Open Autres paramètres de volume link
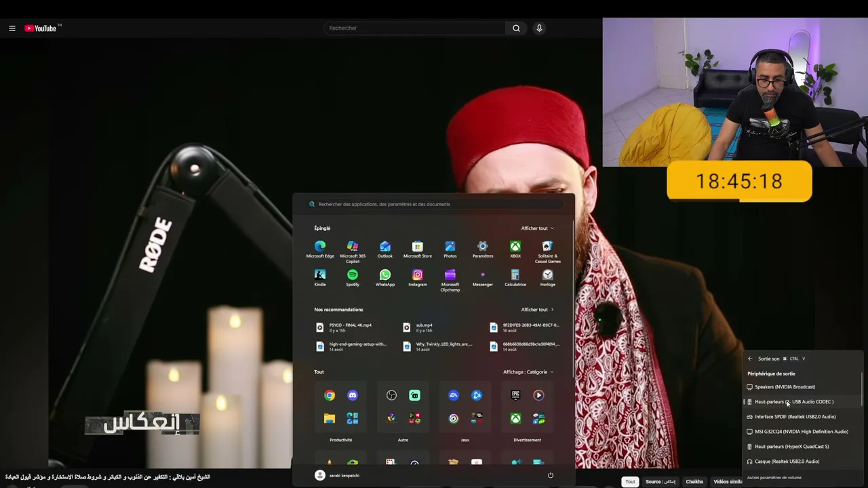 [774, 478]
